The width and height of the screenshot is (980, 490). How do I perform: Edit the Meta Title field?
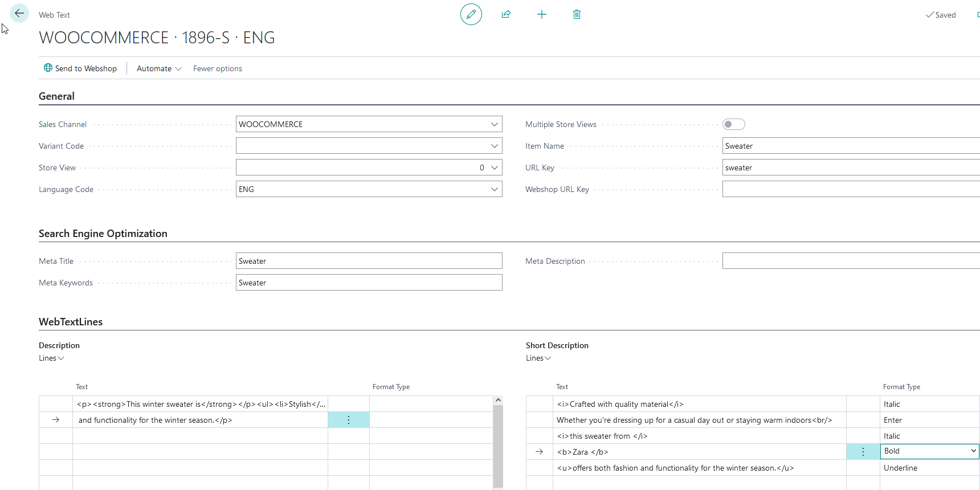coord(369,261)
